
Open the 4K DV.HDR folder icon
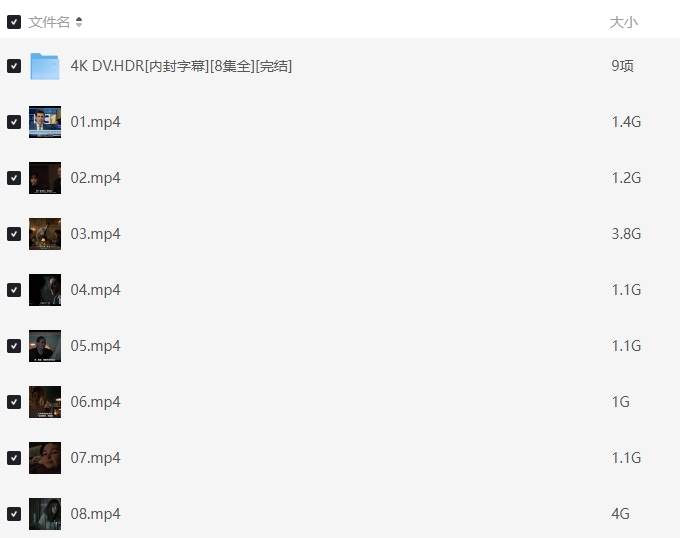pos(45,66)
